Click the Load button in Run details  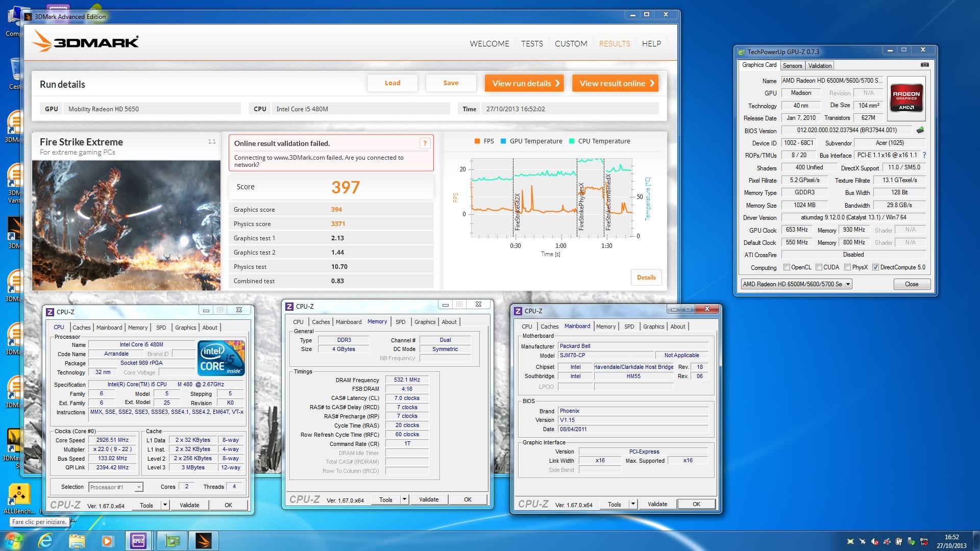(392, 83)
